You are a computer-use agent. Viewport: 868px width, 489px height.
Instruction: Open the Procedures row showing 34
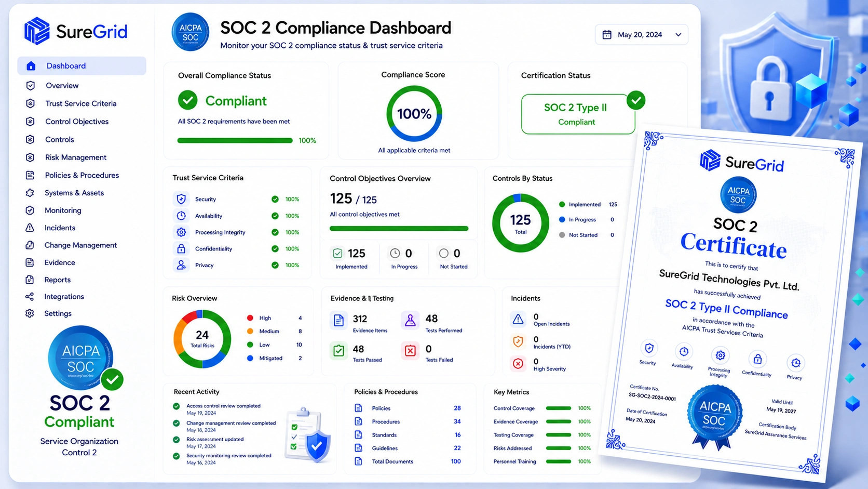[x=408, y=421]
